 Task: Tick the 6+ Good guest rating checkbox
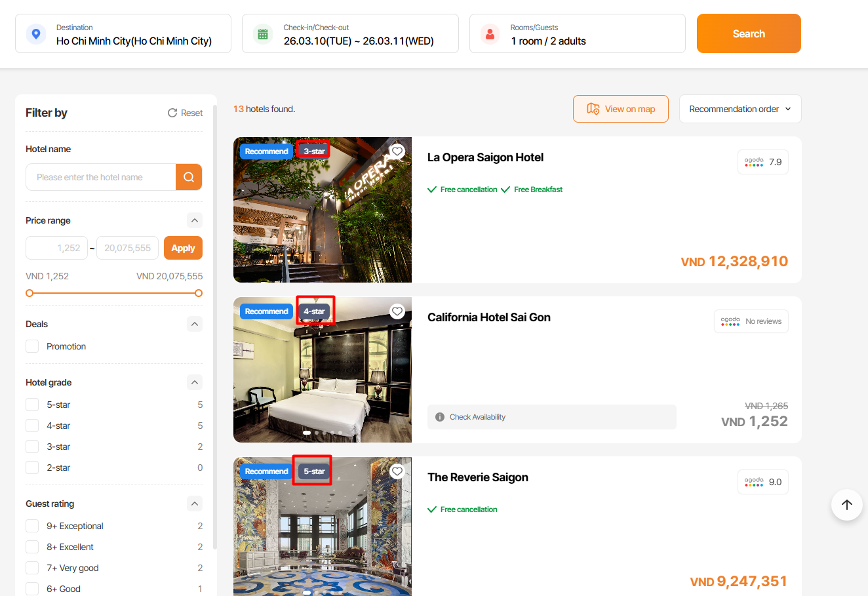(x=32, y=589)
